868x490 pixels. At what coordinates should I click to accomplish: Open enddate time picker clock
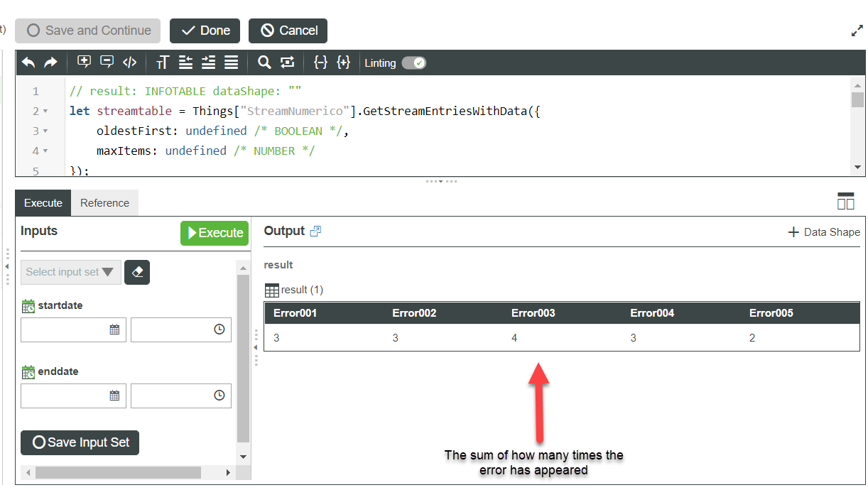tap(219, 396)
